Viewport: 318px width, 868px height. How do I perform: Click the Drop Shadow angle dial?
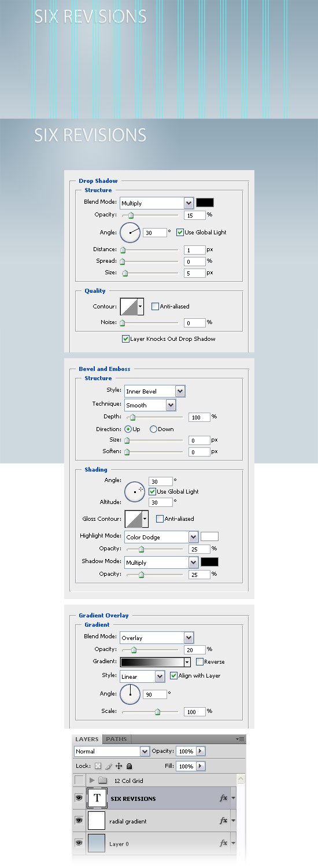point(130,233)
